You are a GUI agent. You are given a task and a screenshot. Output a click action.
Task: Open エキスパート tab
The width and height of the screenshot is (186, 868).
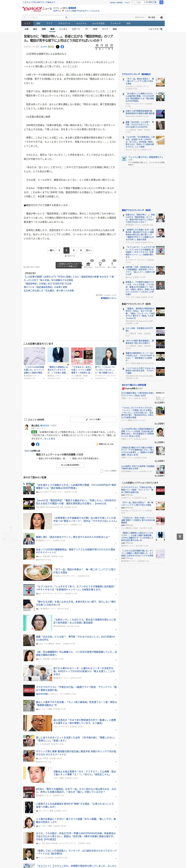pyautogui.click(x=64, y=24)
